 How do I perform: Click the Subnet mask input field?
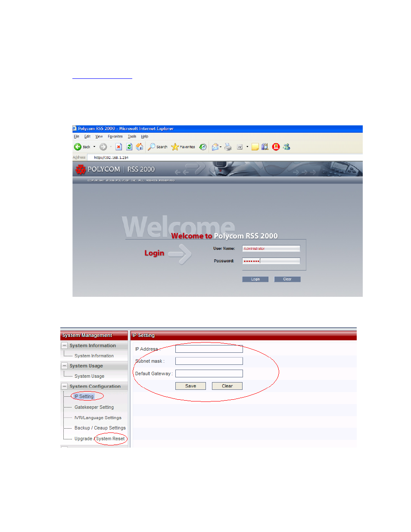coord(209,361)
